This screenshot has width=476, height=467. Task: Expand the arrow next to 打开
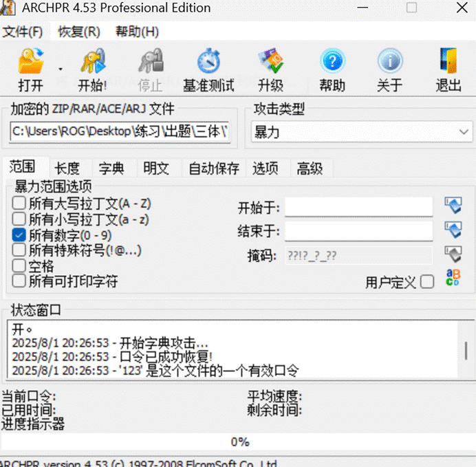pyautogui.click(x=61, y=69)
